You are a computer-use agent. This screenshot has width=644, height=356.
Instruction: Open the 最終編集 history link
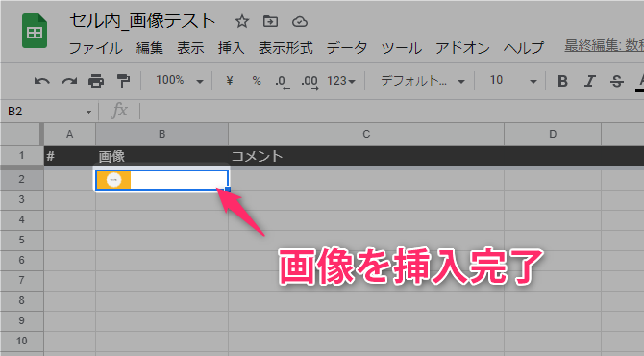pyautogui.click(x=605, y=45)
